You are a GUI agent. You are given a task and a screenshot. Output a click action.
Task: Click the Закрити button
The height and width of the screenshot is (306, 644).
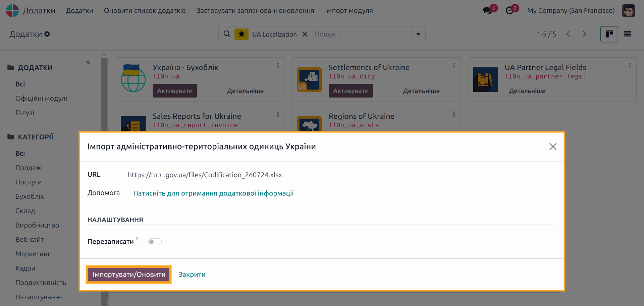192,274
